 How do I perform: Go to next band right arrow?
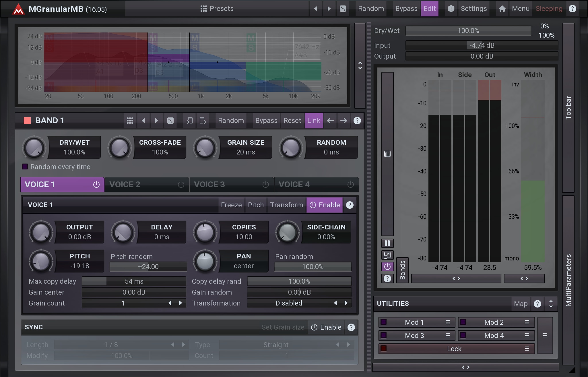(344, 121)
